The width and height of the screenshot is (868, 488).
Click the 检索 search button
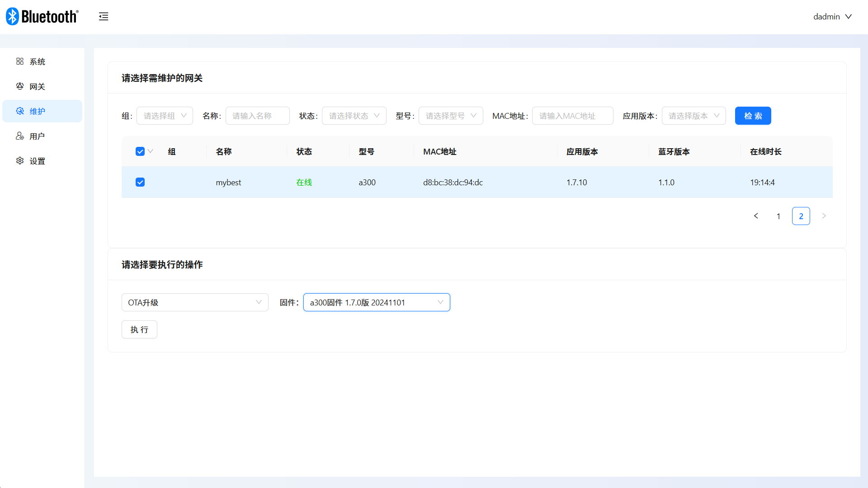[753, 116]
